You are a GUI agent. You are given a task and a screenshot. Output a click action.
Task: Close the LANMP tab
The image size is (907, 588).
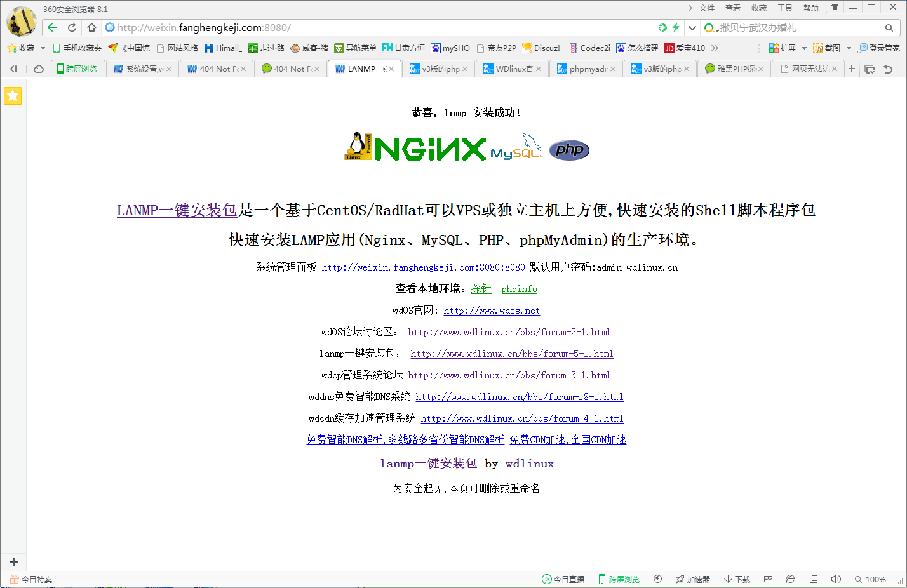391,69
